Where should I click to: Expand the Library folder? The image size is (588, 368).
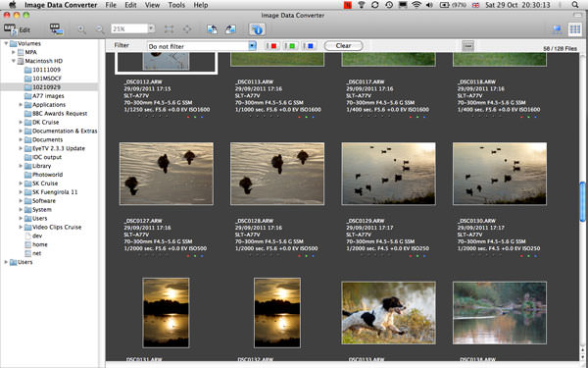pyautogui.click(x=21, y=166)
